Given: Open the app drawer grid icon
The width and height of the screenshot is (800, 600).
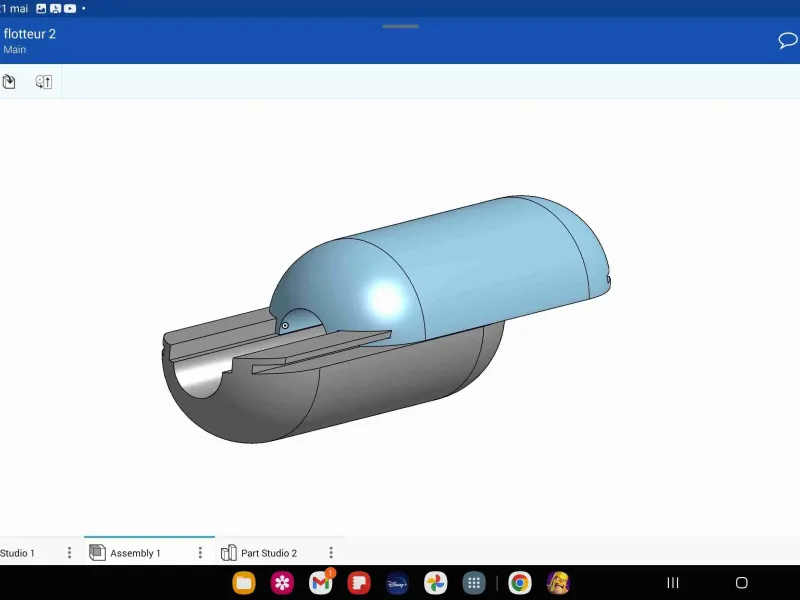Looking at the screenshot, I should 474,583.
